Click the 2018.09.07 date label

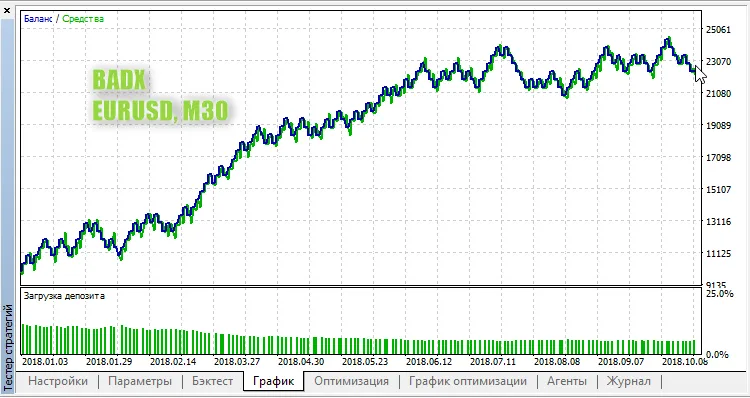pyautogui.click(x=621, y=362)
